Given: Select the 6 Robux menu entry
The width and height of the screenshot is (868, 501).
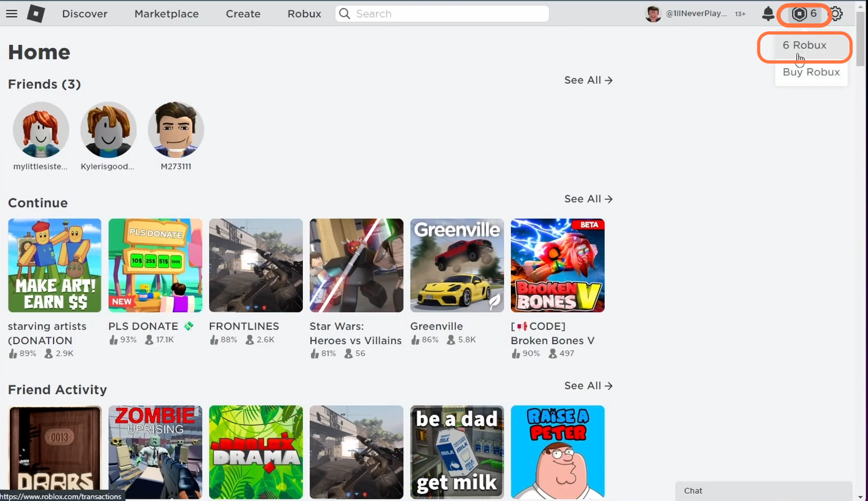Looking at the screenshot, I should (x=811, y=45).
